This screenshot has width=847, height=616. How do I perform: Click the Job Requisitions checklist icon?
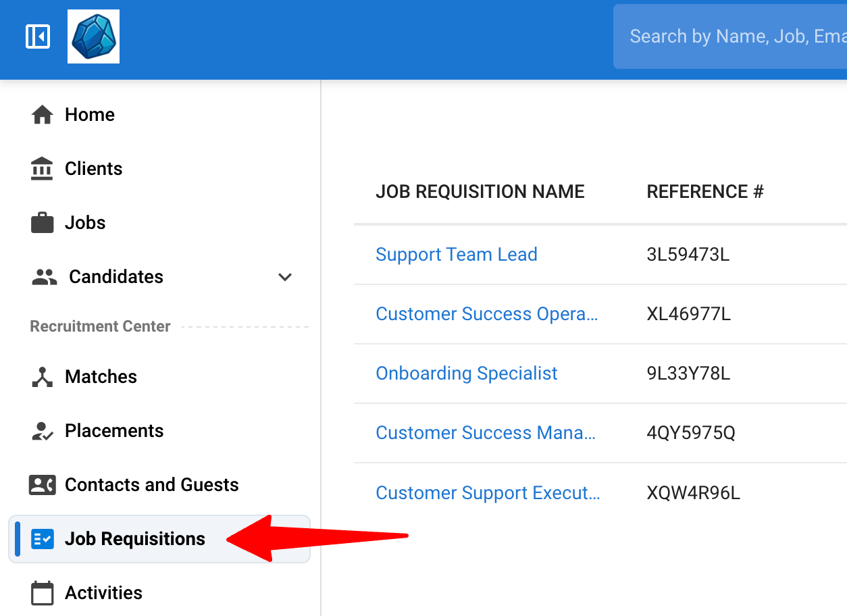[x=43, y=539]
